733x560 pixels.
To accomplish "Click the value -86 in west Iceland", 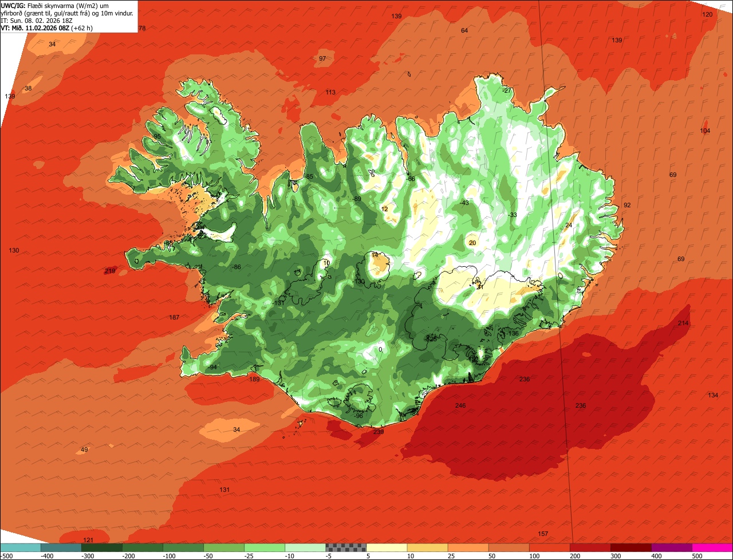I will click(236, 267).
